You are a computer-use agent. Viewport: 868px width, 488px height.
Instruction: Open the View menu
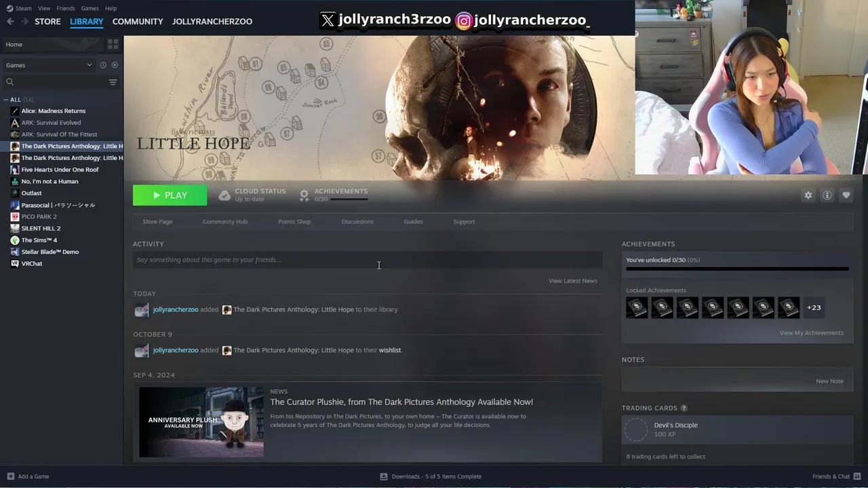point(44,8)
